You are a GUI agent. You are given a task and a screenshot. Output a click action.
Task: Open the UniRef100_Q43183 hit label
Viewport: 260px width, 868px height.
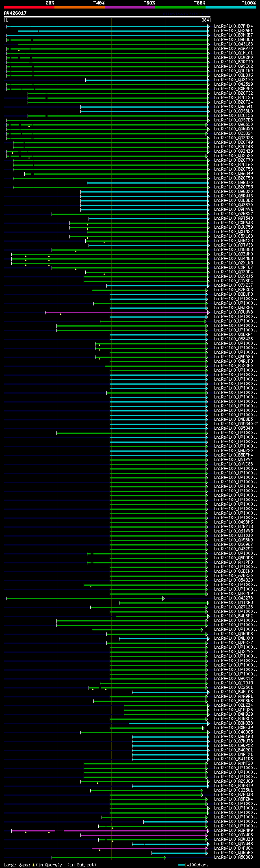point(233,44)
